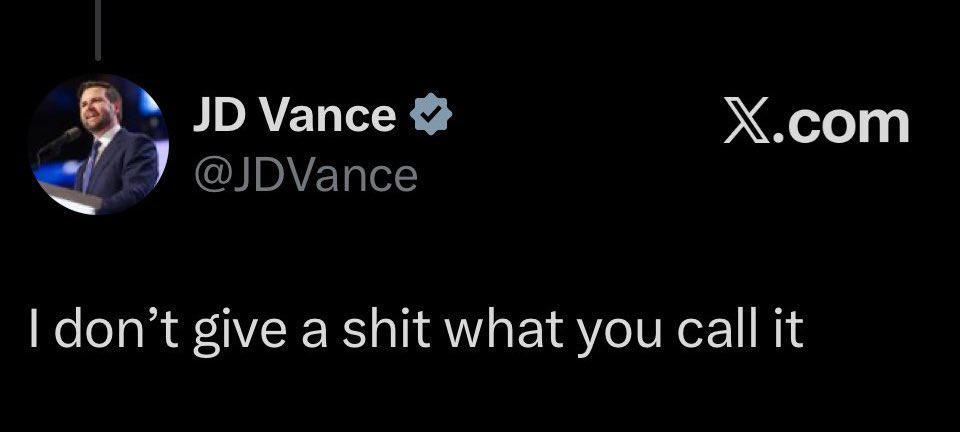Image resolution: width=960 pixels, height=432 pixels.
Task: Visit the @JDVance handle link
Action: [x=306, y=176]
